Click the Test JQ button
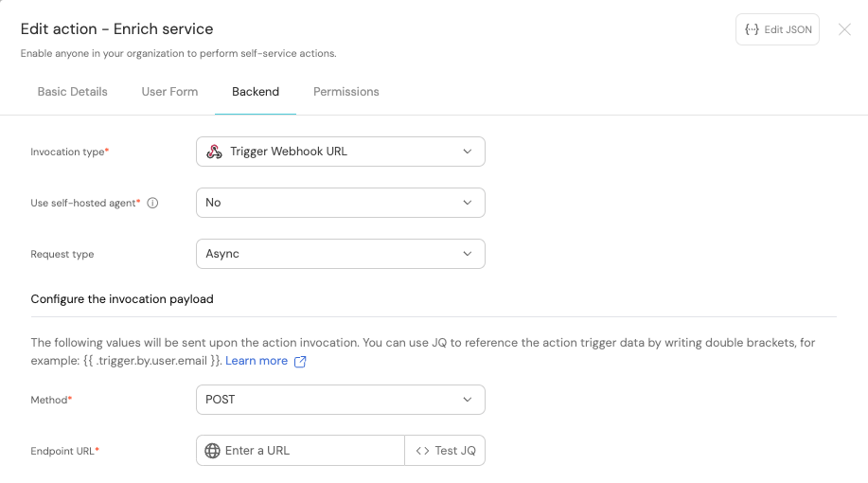868x483 pixels. coord(445,451)
